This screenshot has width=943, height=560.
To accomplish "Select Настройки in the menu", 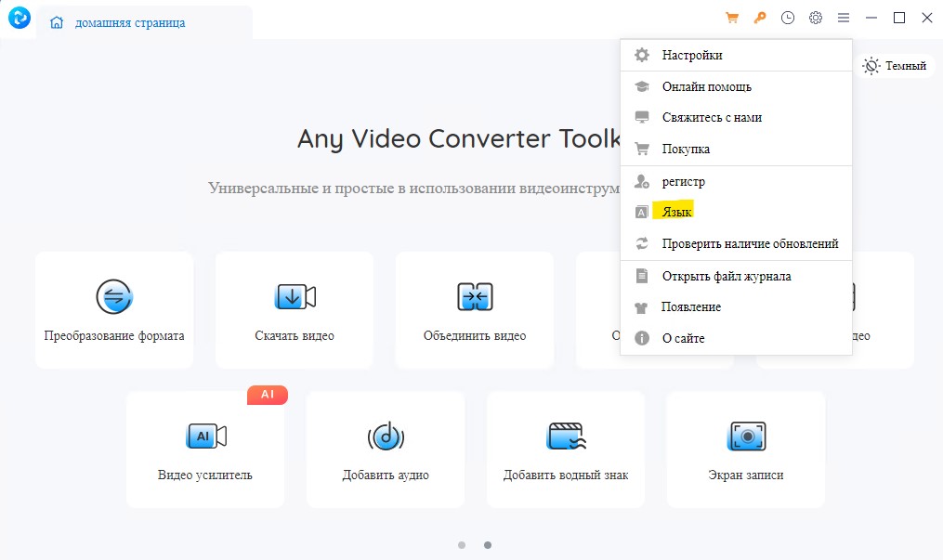I will [736, 56].
